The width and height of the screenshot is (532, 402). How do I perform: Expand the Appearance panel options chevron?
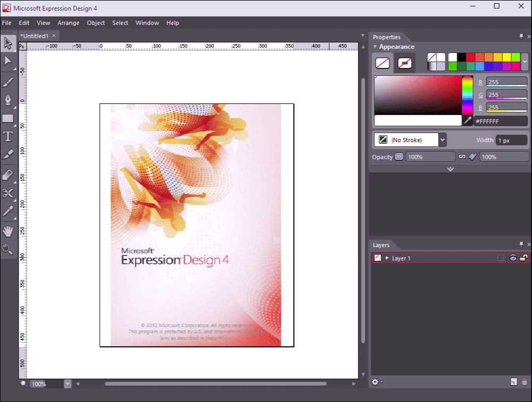(x=450, y=169)
